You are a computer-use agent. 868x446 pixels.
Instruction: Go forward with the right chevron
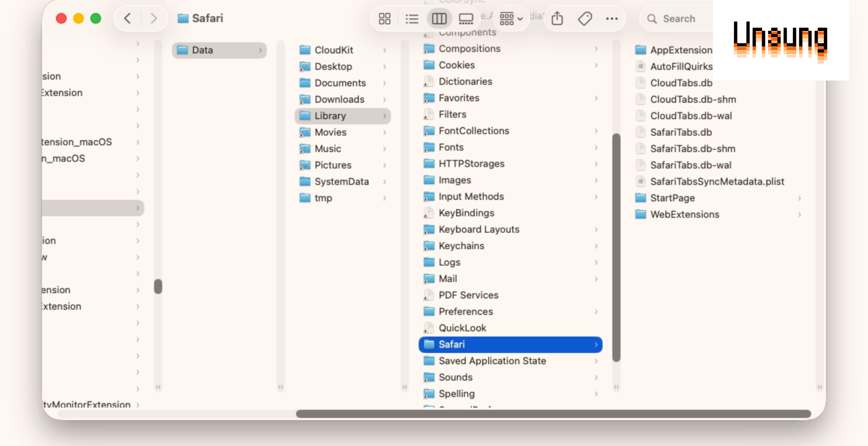point(154,19)
